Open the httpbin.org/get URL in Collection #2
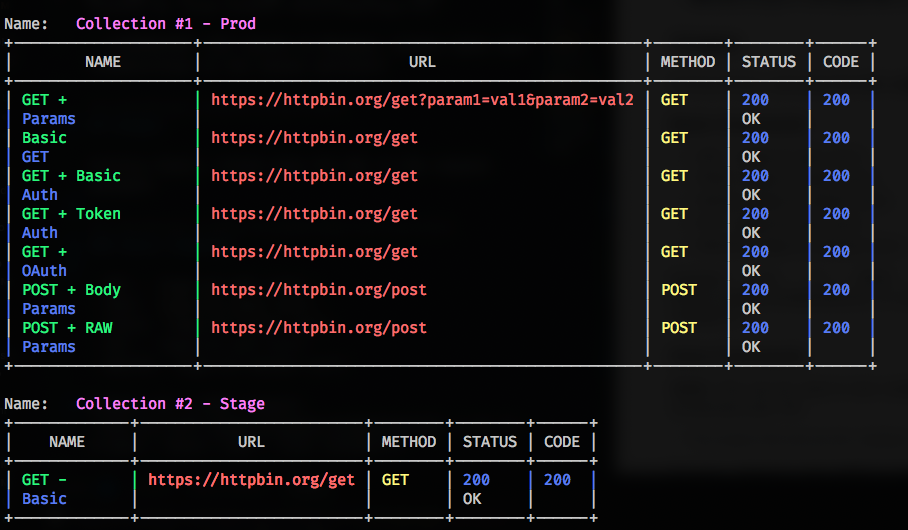The width and height of the screenshot is (908, 530). click(x=251, y=480)
